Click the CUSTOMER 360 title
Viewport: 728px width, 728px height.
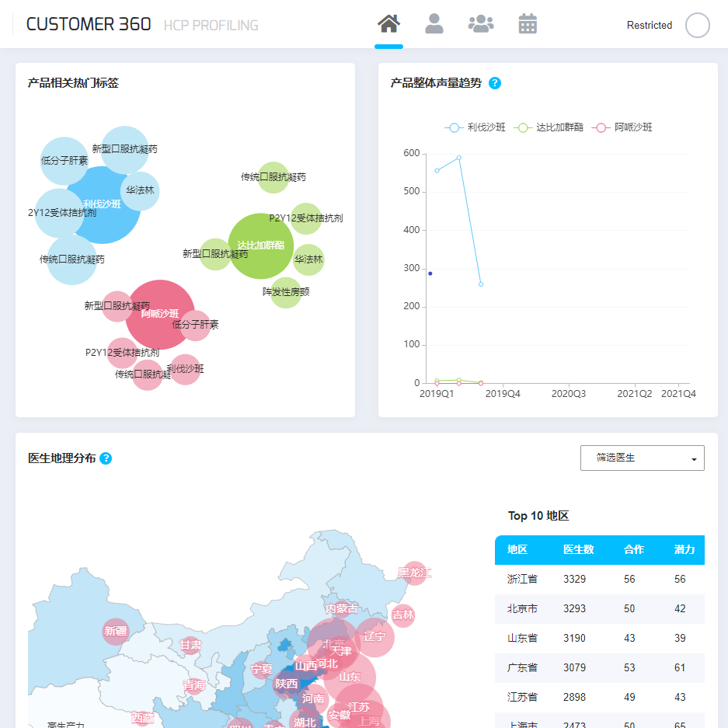coord(88,23)
